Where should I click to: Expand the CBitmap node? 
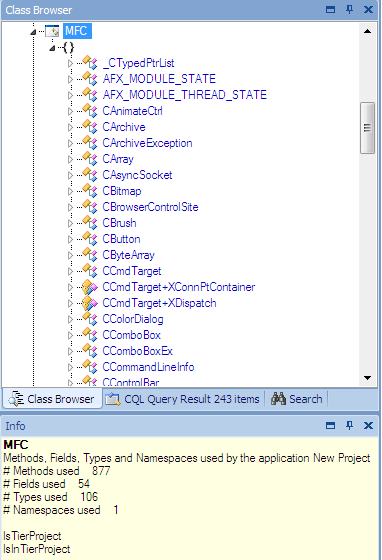(x=70, y=191)
